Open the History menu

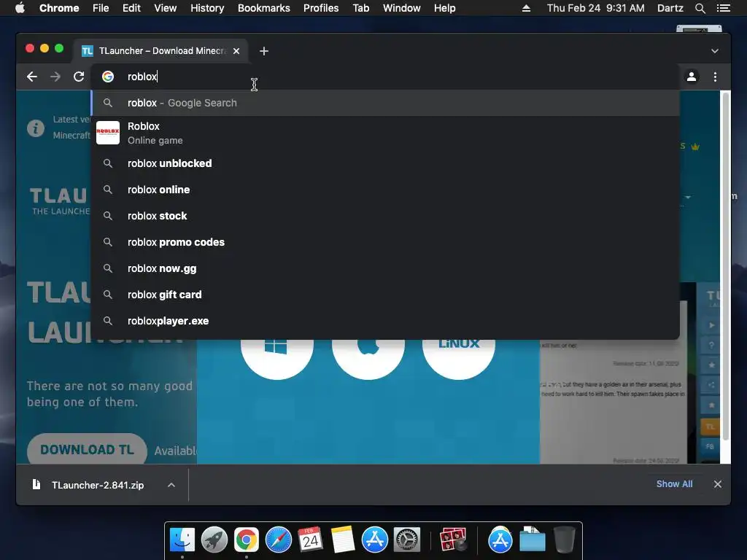point(207,8)
